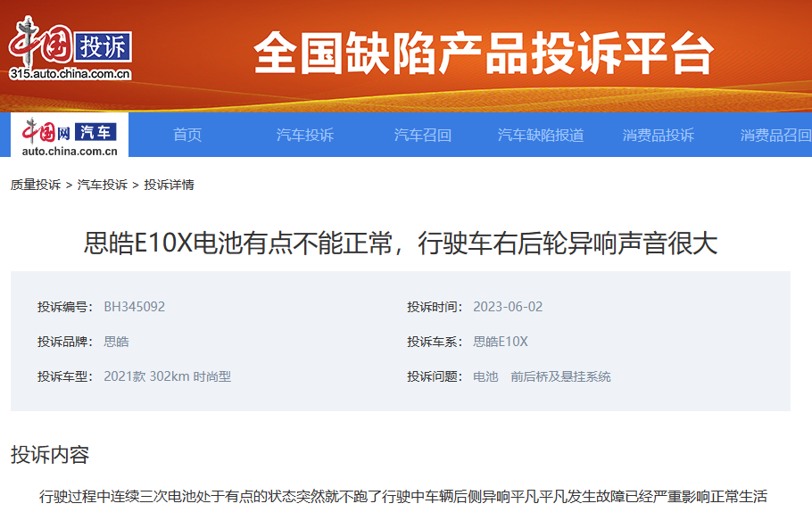Click the complaint headline about 思皓E10X电池
This screenshot has width=812, height=512.
pyautogui.click(x=401, y=243)
